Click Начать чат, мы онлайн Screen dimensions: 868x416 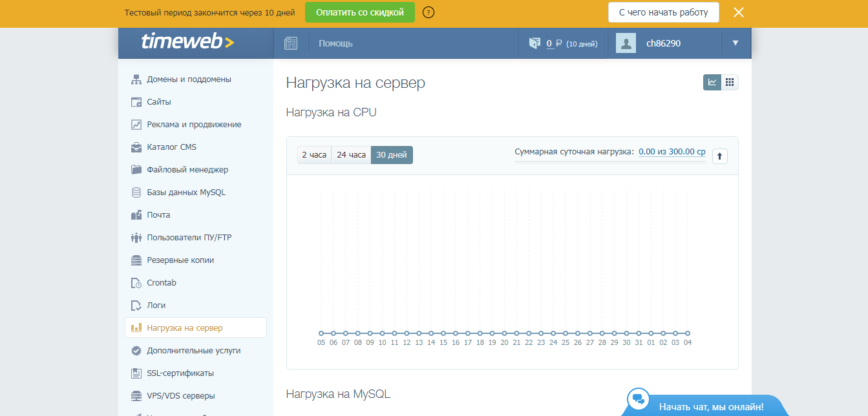point(711,407)
